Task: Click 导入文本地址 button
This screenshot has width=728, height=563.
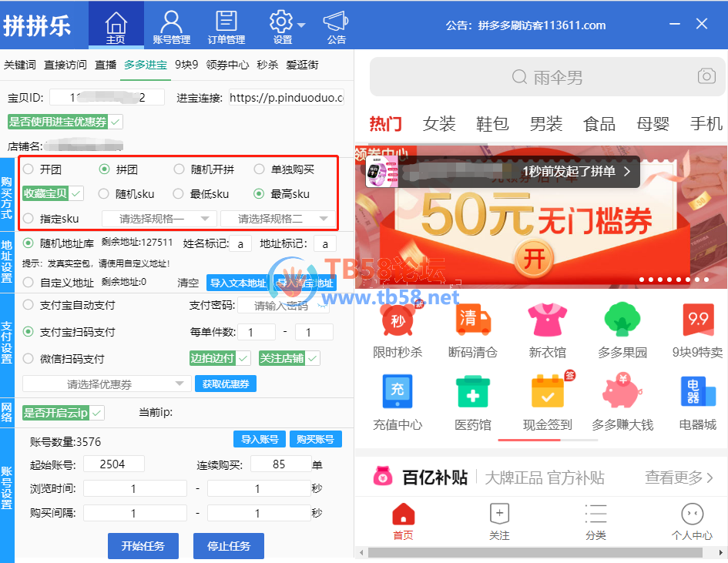Action: [x=238, y=283]
